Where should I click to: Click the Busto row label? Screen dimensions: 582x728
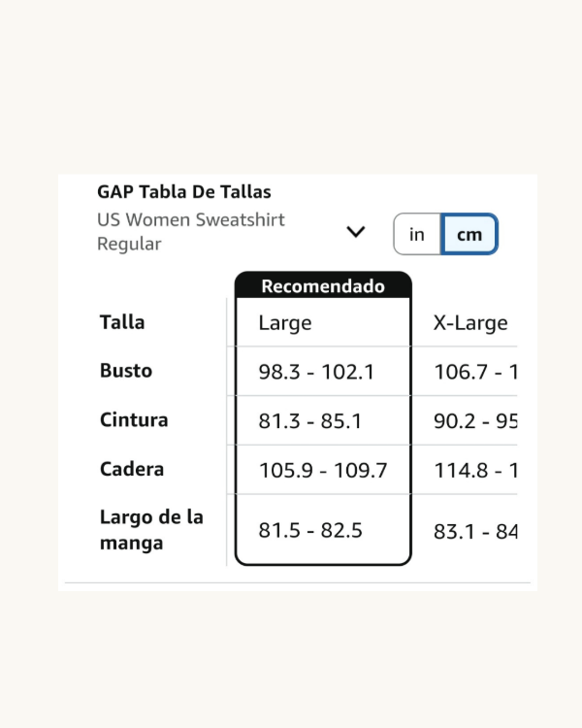click(x=126, y=371)
